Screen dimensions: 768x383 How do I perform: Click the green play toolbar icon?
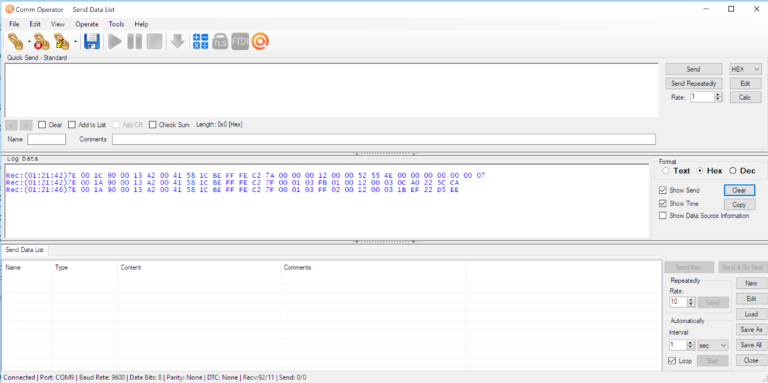point(115,42)
